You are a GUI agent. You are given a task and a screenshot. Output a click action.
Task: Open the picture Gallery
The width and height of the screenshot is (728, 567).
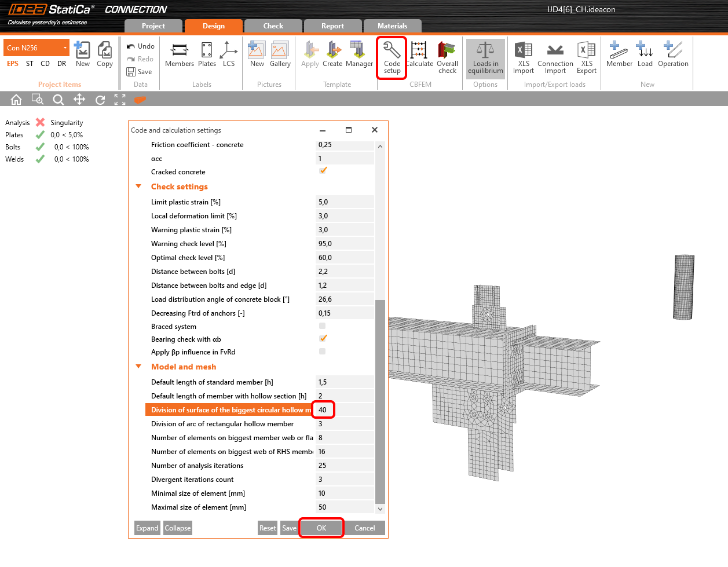(x=280, y=55)
